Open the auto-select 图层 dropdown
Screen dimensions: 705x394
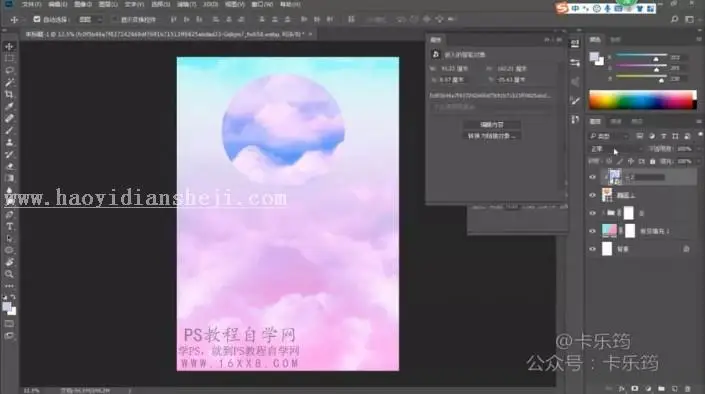point(90,20)
